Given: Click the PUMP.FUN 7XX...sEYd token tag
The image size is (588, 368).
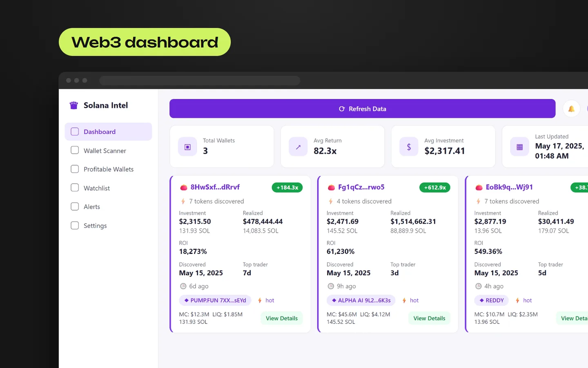Looking at the screenshot, I should (215, 301).
